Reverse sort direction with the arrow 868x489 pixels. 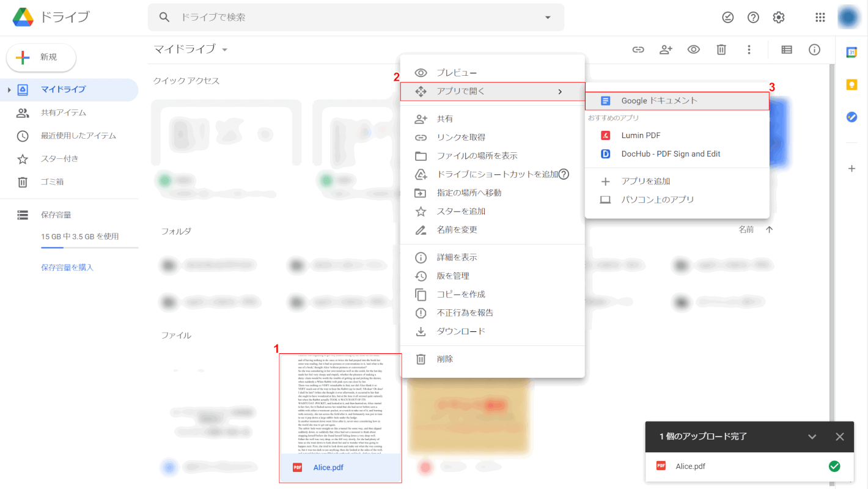tap(770, 230)
